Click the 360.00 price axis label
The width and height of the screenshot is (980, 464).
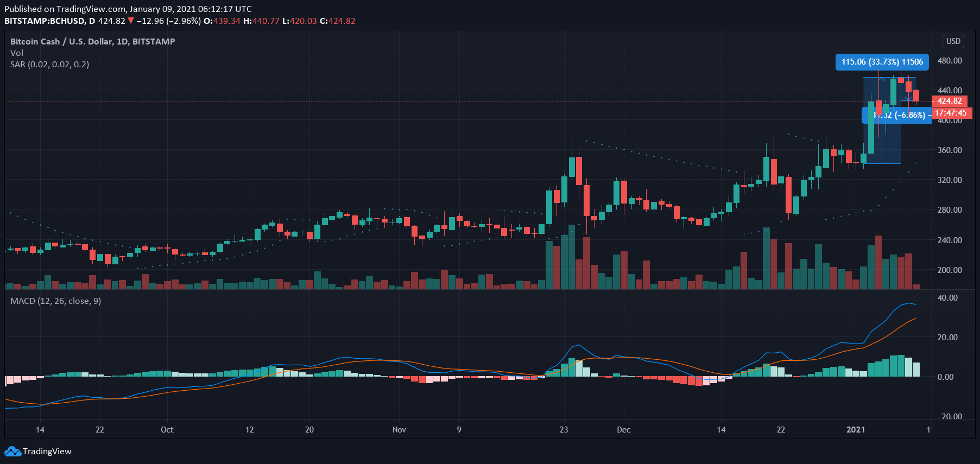950,150
